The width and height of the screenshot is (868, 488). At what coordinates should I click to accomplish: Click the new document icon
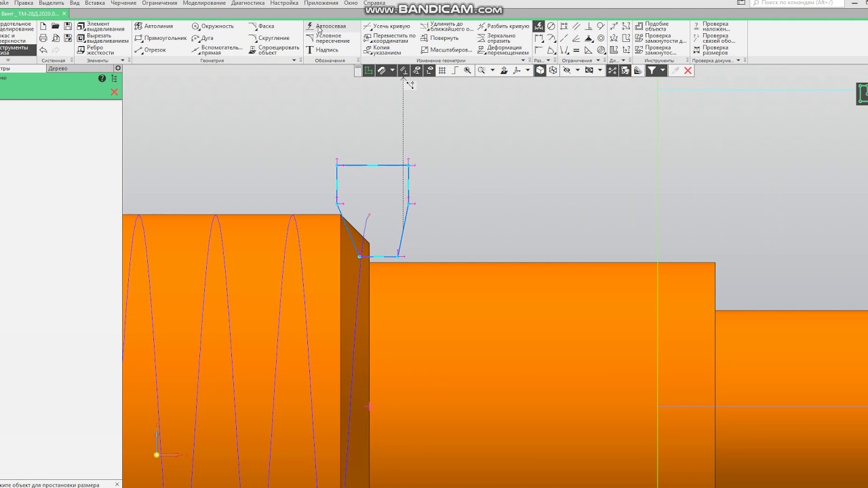(x=43, y=26)
